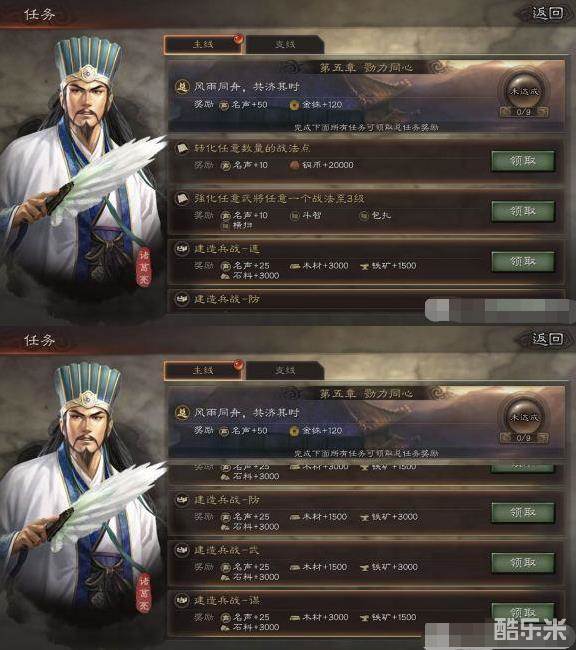Click the 未达成 0/9 orb in upper screenshot
The width and height of the screenshot is (576, 650).
coord(524,95)
